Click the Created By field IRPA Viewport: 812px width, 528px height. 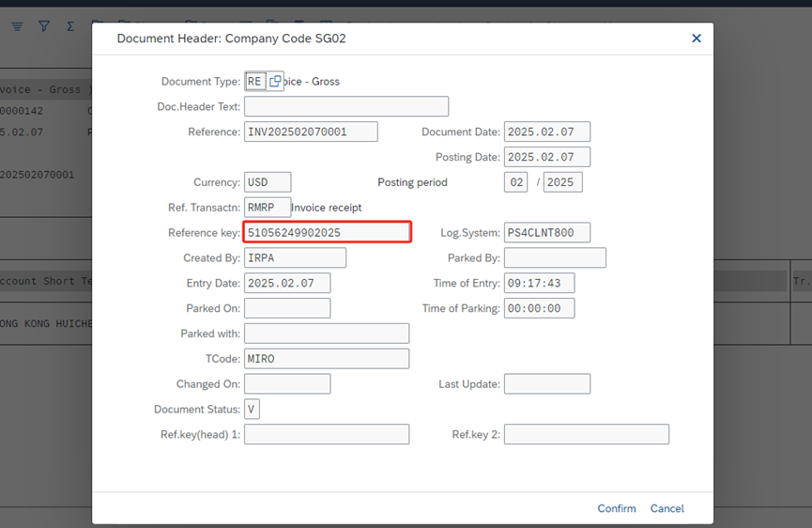coord(295,257)
